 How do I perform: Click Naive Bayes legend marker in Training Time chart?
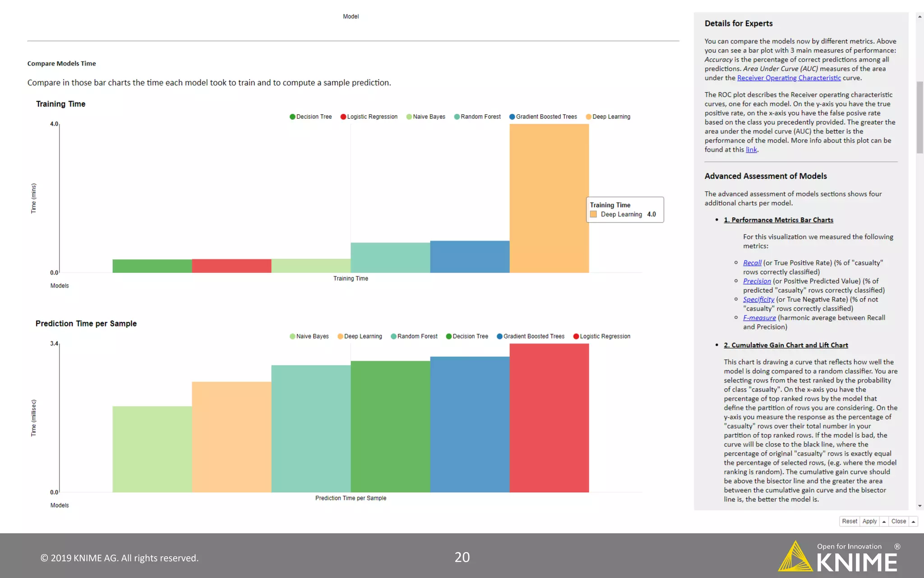point(409,117)
